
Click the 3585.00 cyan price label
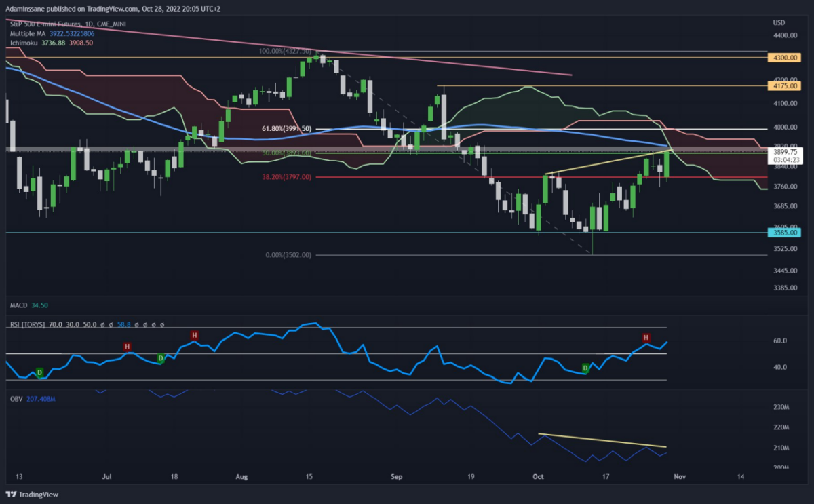785,232
